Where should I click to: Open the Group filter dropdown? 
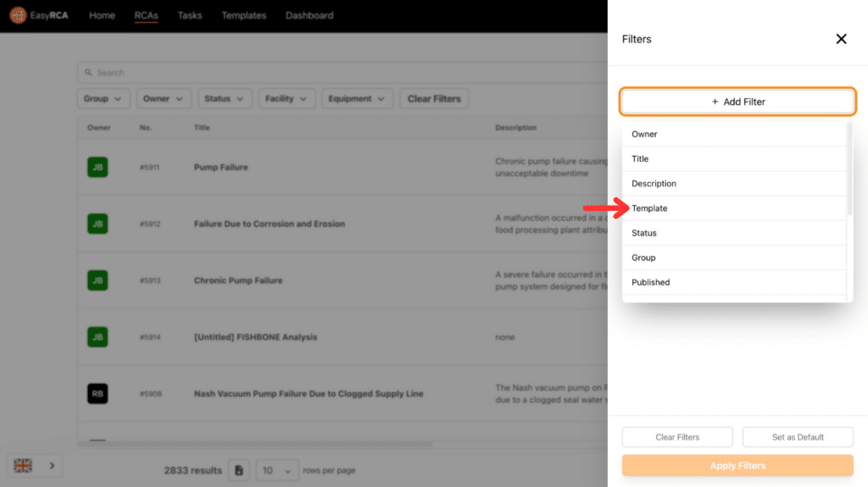point(103,98)
